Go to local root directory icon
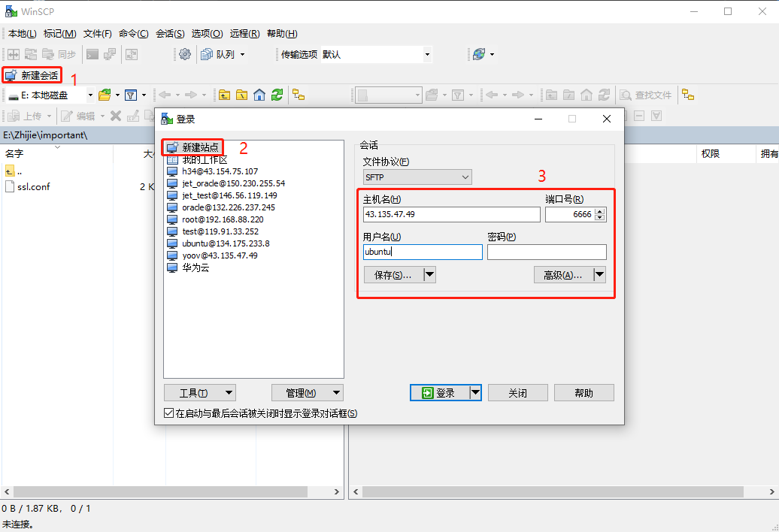 coord(242,95)
